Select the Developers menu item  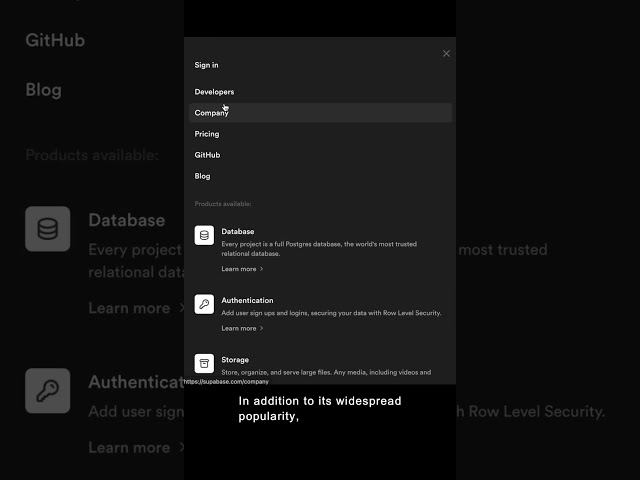(x=214, y=92)
